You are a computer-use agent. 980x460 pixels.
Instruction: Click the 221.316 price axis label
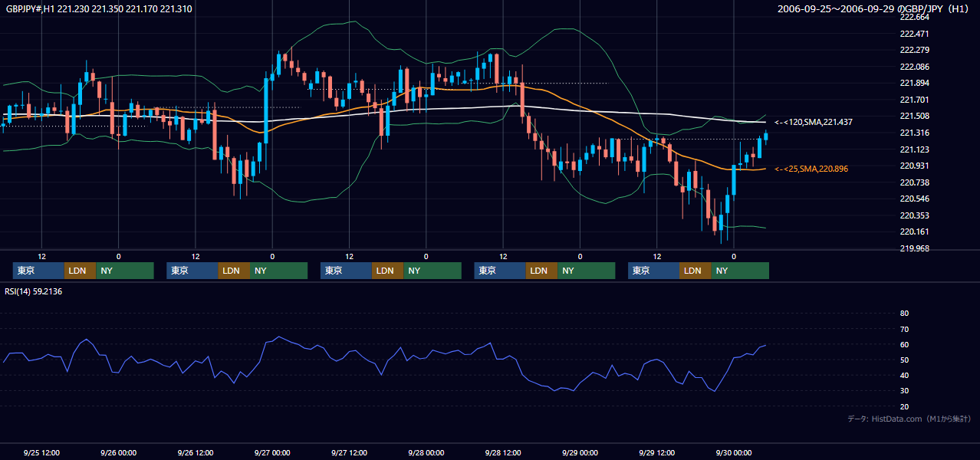[914, 133]
